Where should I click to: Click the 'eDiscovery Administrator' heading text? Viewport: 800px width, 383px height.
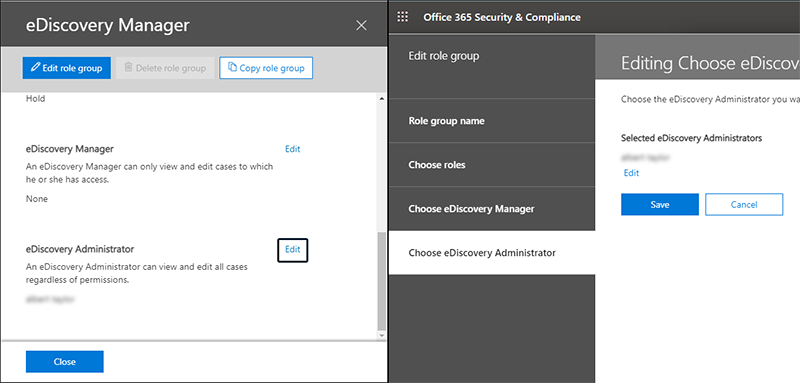(80, 249)
